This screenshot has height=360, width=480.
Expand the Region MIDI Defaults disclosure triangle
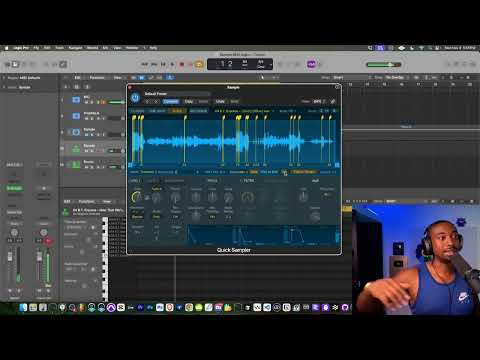coord(4,78)
